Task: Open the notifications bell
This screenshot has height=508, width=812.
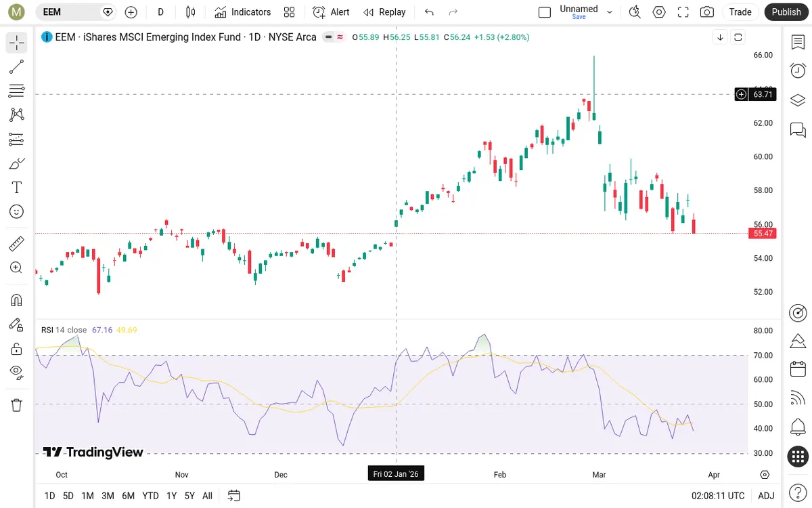Action: point(798,427)
